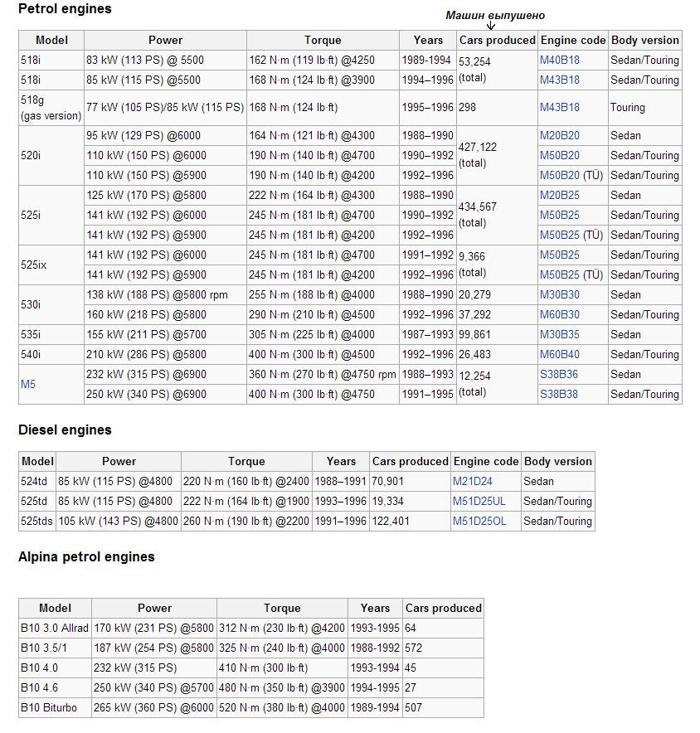Click the '83 kW (113 PS) @ 5500' cell
The image size is (700, 733).
(x=165, y=61)
